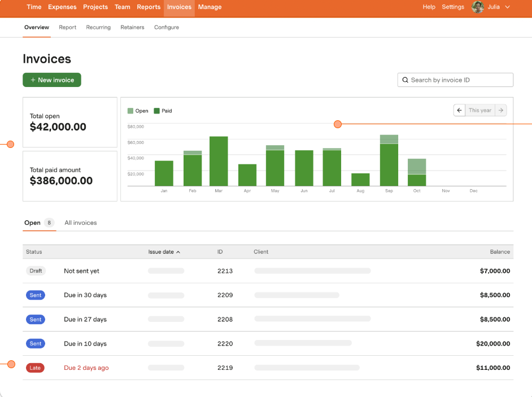Open the All invoices list
Image resolution: width=532 pixels, height=397 pixels.
pos(80,223)
